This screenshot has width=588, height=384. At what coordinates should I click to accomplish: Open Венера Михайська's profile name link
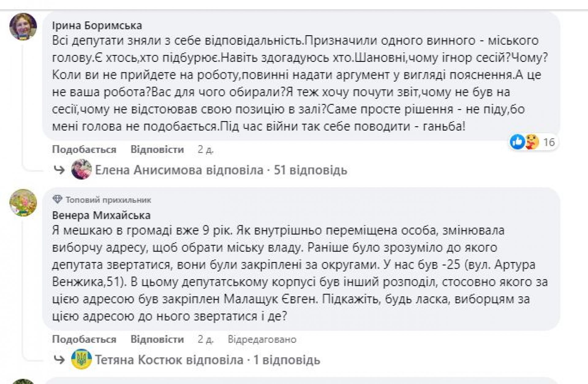[x=101, y=215]
